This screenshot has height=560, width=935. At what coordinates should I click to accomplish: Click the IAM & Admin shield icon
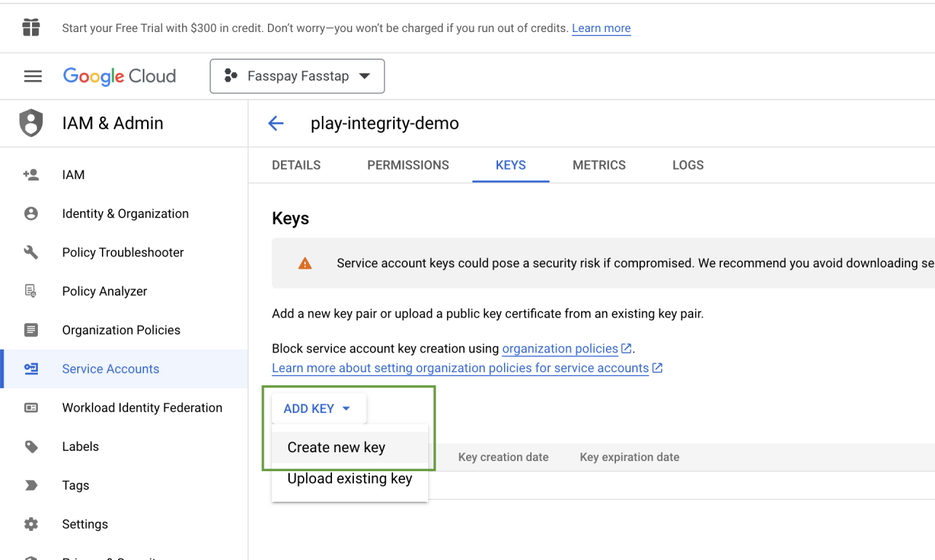point(31,123)
